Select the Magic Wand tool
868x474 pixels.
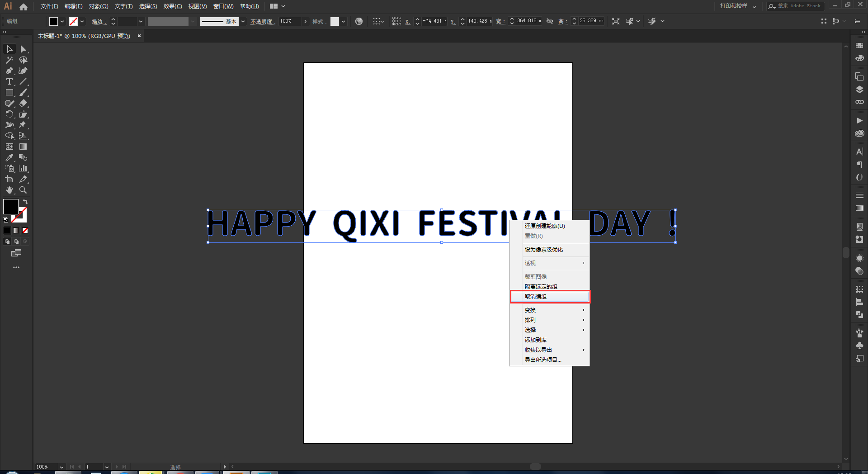tap(9, 60)
